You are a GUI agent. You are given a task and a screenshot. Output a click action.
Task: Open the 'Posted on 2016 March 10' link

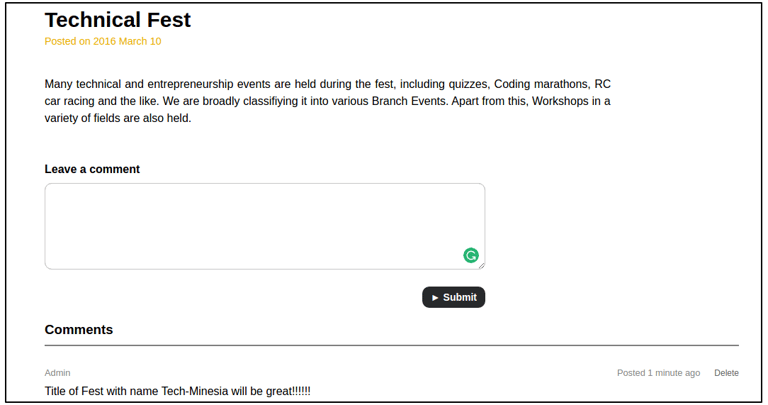click(x=102, y=41)
